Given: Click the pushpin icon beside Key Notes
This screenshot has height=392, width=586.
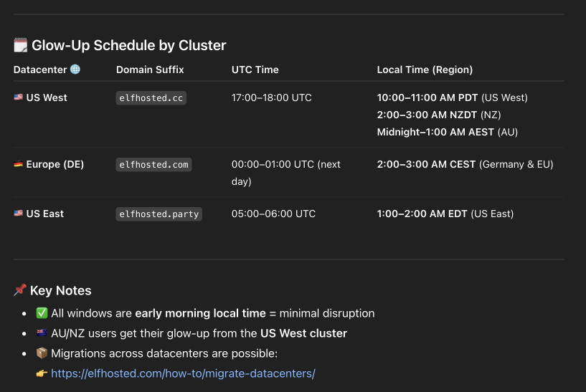Looking at the screenshot, I should (20, 290).
